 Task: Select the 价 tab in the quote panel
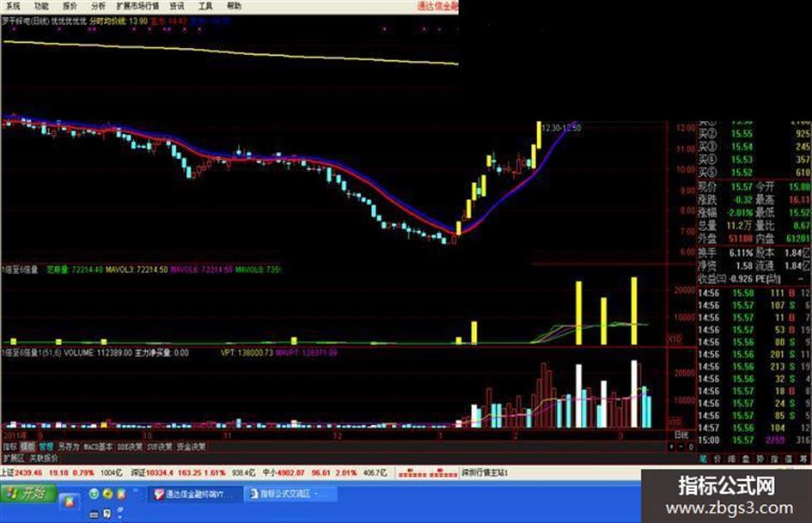point(717,459)
